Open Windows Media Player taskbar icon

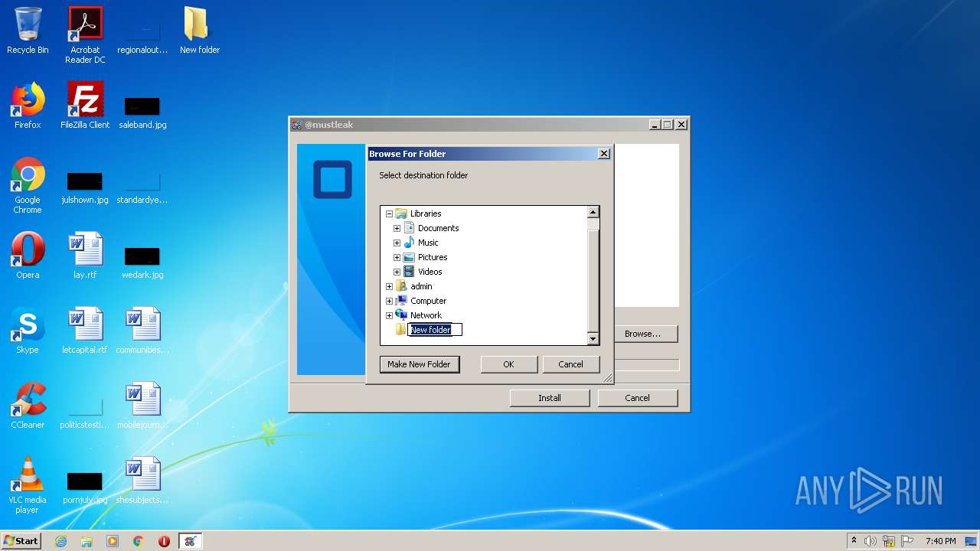(x=113, y=541)
